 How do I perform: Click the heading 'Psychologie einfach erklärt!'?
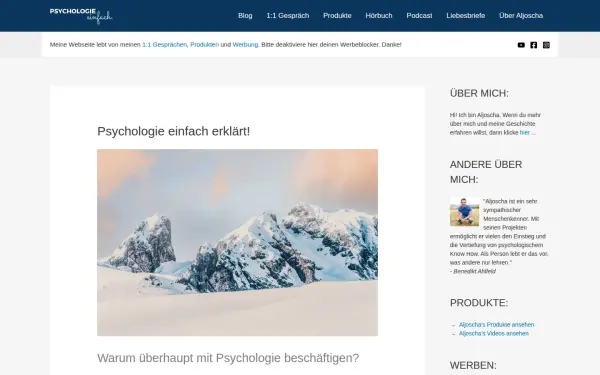coord(173,131)
